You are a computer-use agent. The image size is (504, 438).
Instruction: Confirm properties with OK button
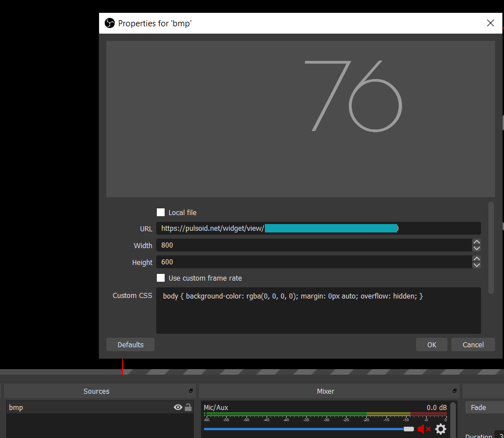(x=432, y=344)
